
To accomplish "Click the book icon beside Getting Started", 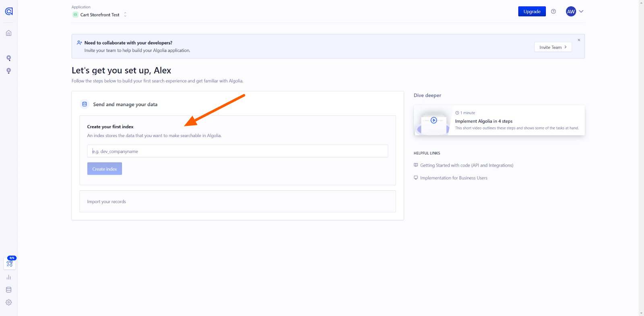I will (416, 165).
